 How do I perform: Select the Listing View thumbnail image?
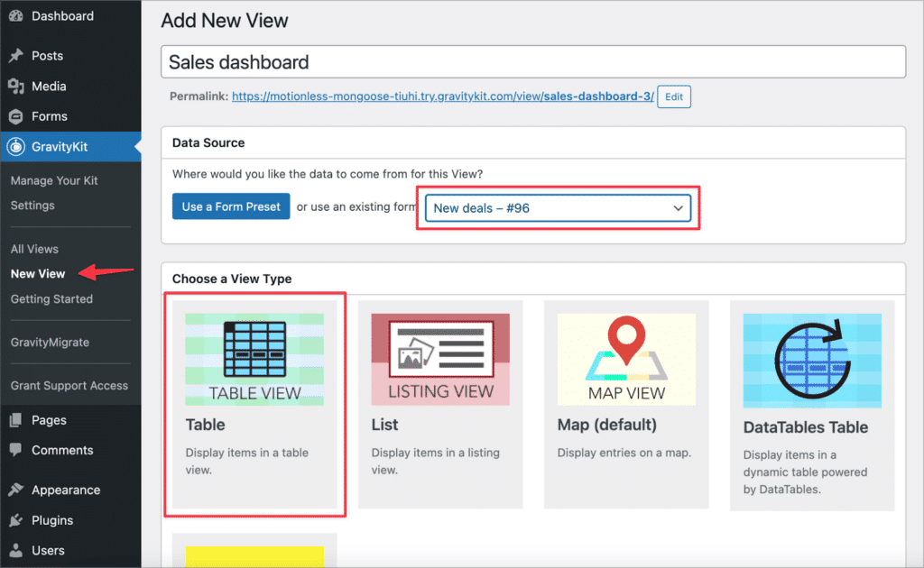(440, 359)
